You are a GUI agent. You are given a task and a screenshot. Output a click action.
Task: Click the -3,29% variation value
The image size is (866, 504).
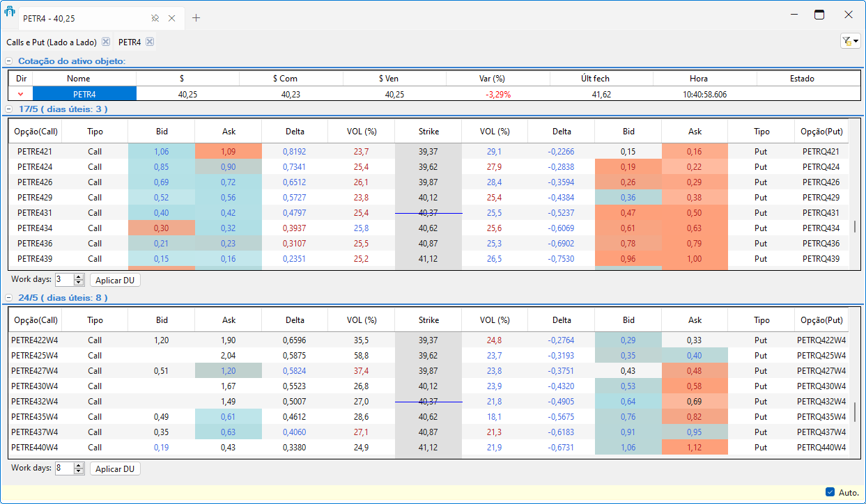(497, 94)
